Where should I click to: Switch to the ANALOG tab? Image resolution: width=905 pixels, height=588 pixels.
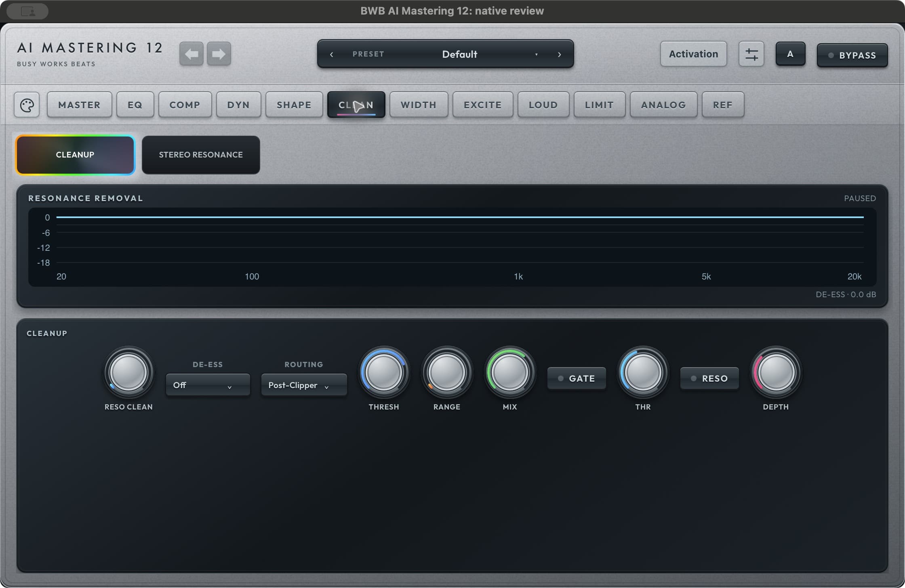[x=663, y=105]
